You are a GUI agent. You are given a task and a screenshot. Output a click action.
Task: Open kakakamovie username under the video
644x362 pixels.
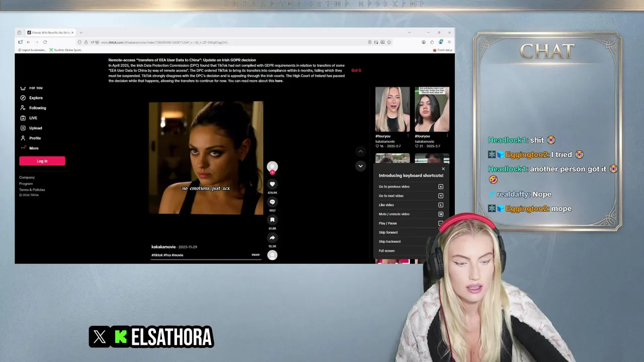[164, 247]
